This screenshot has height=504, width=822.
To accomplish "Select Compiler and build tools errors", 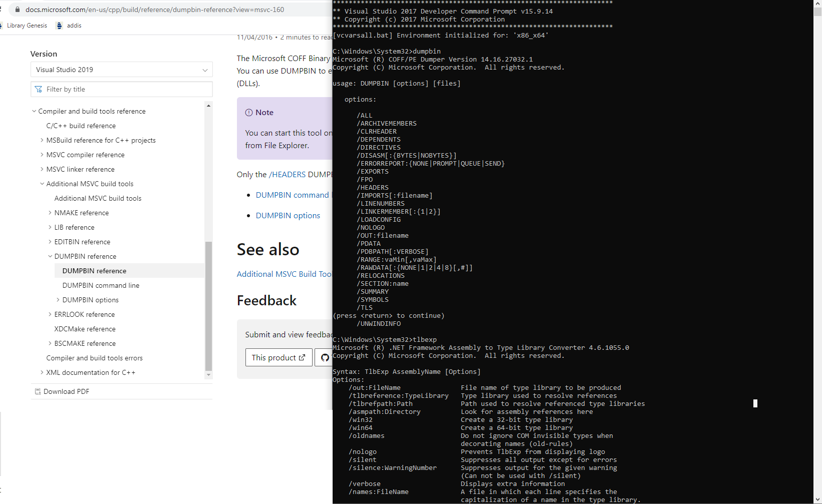I will click(94, 358).
